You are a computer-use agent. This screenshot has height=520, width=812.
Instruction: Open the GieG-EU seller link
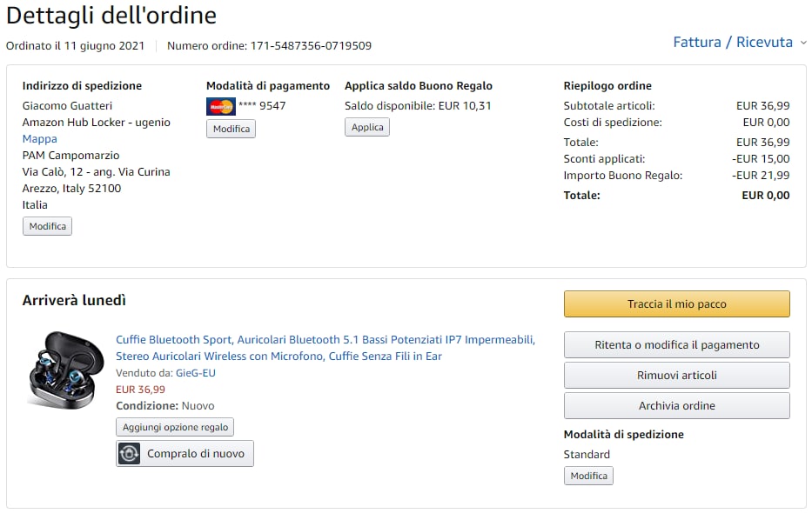[196, 373]
